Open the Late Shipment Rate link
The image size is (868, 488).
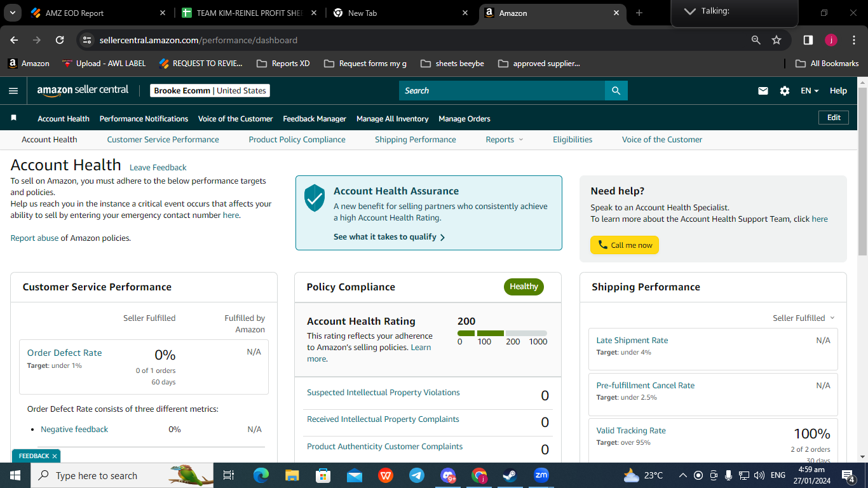632,341
